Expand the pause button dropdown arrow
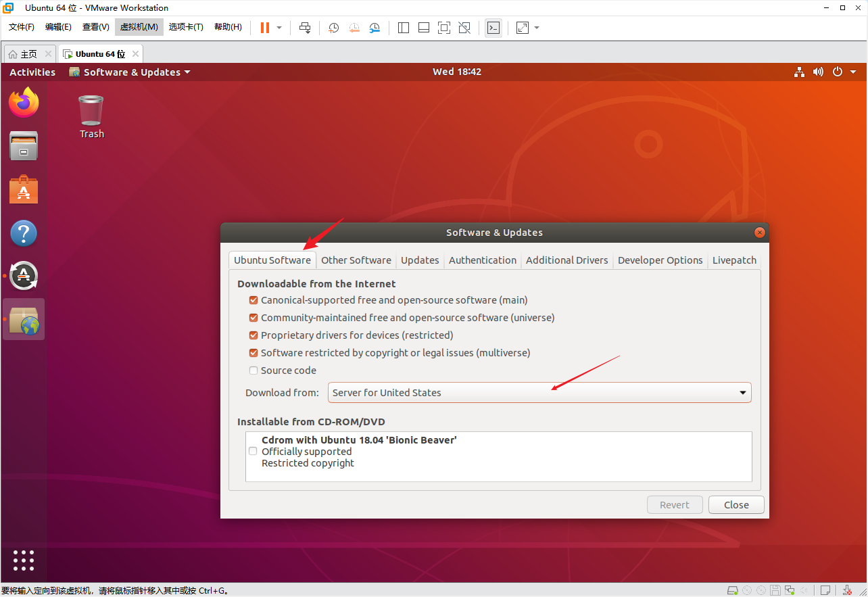868x597 pixels. coord(279,28)
